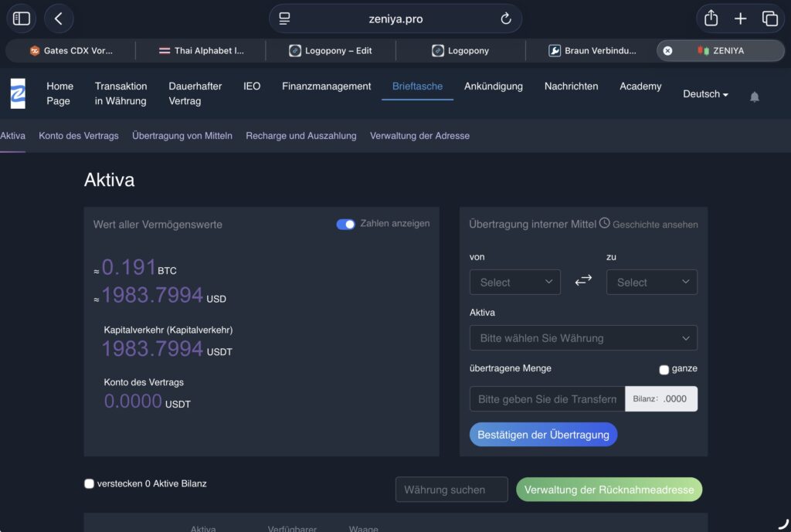This screenshot has width=791, height=532.
Task: Click Verwaltung der Rücknahmeadresse button
Action: click(609, 490)
